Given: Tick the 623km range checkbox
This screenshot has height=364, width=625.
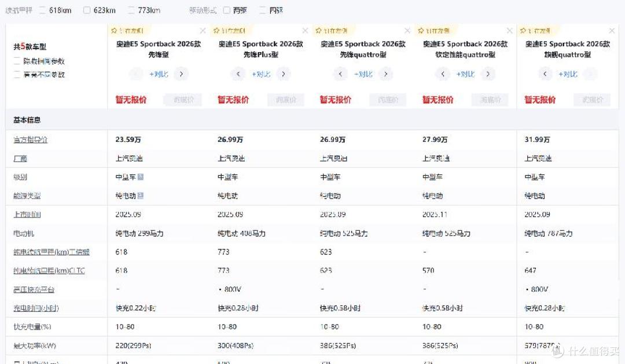Looking at the screenshot, I should pyautogui.click(x=87, y=10).
